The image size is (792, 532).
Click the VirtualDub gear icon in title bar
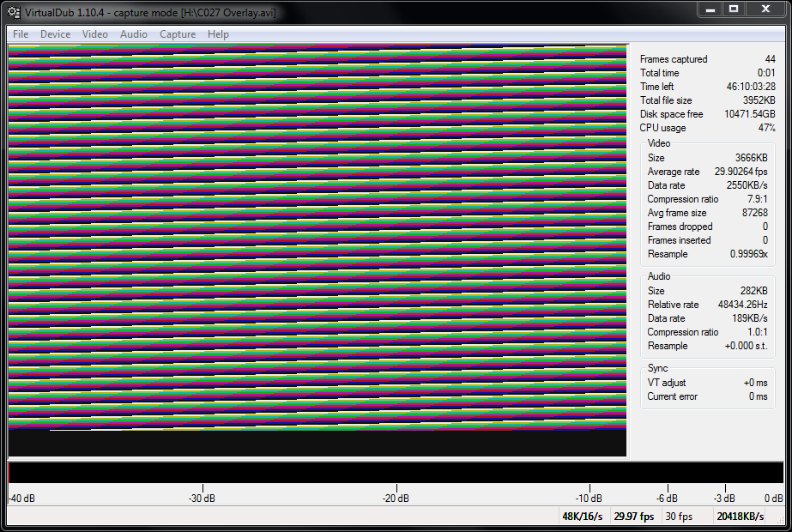pyautogui.click(x=14, y=12)
